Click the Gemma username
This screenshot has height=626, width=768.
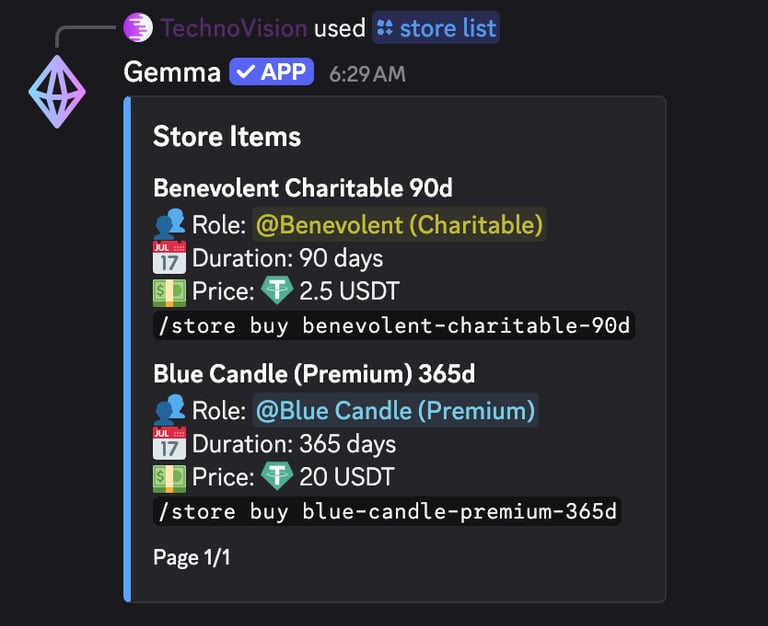[x=172, y=73]
